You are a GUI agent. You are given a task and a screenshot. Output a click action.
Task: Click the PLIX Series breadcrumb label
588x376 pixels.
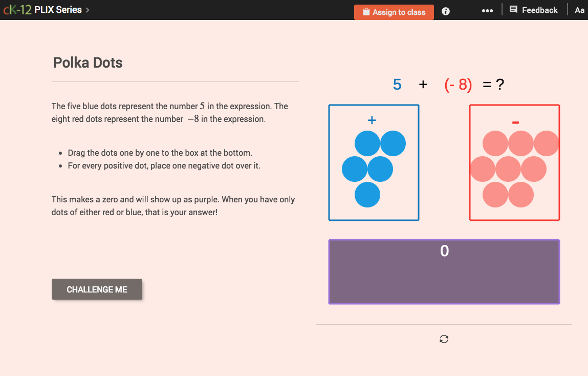click(58, 9)
